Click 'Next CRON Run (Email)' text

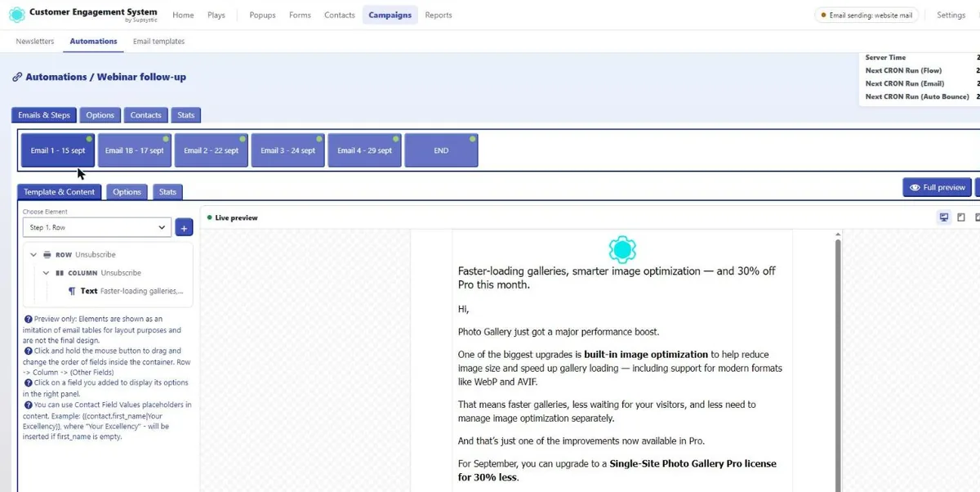click(905, 83)
